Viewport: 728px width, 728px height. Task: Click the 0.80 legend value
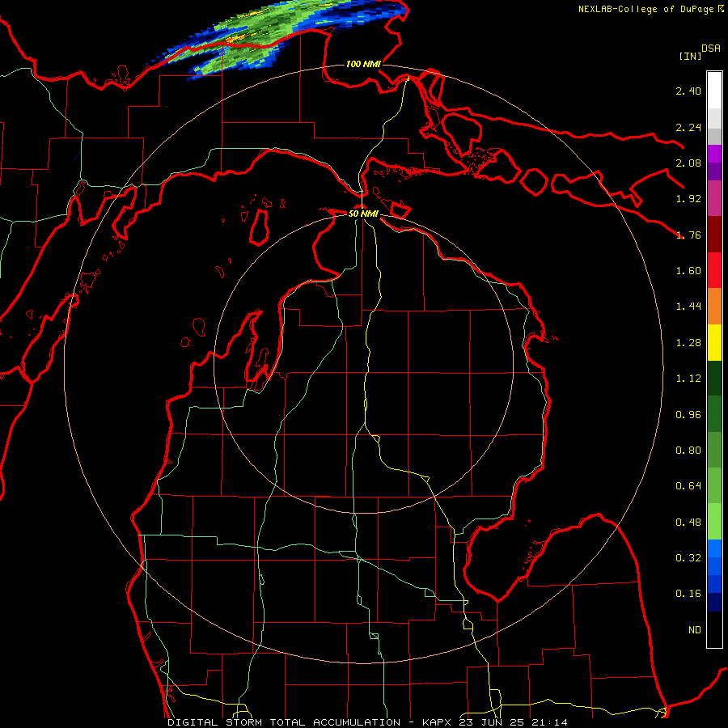(688, 451)
